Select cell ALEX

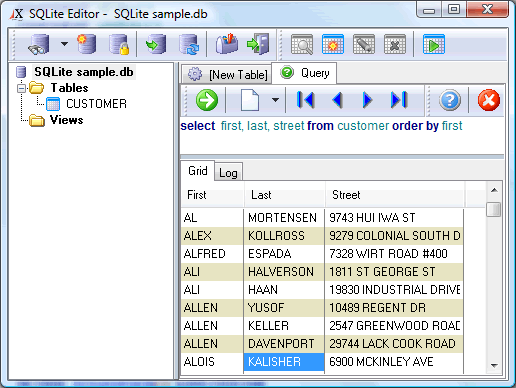[x=212, y=236]
